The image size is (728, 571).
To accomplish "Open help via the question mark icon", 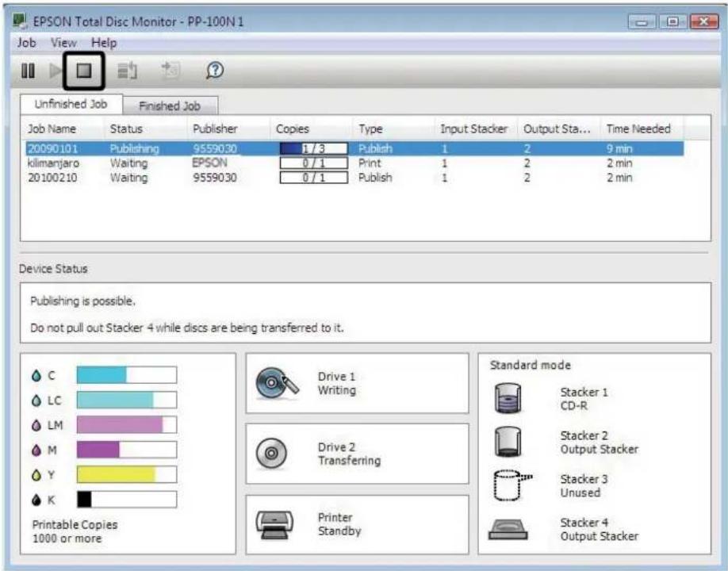I will click(215, 71).
